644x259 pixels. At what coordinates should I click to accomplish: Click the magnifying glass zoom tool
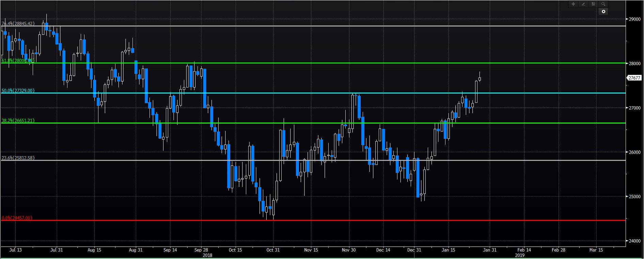tap(603, 4)
